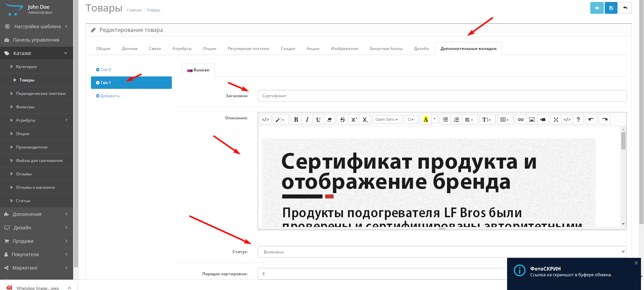This screenshot has width=644, height=290.
Task: Switch to the Общие tab
Action: pyautogui.click(x=103, y=49)
